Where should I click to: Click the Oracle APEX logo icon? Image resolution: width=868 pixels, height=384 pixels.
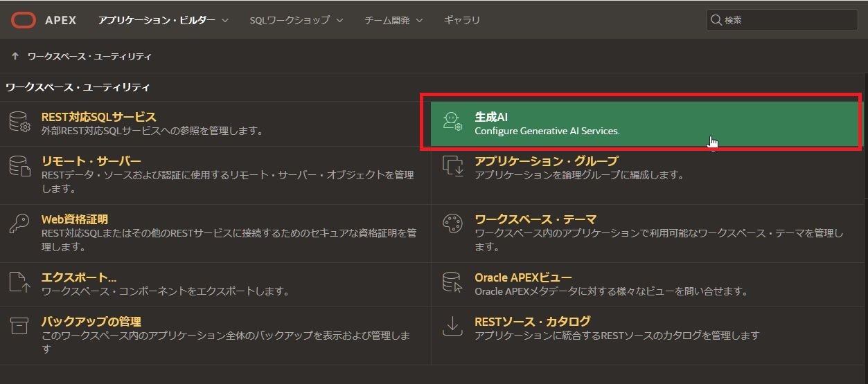23,20
